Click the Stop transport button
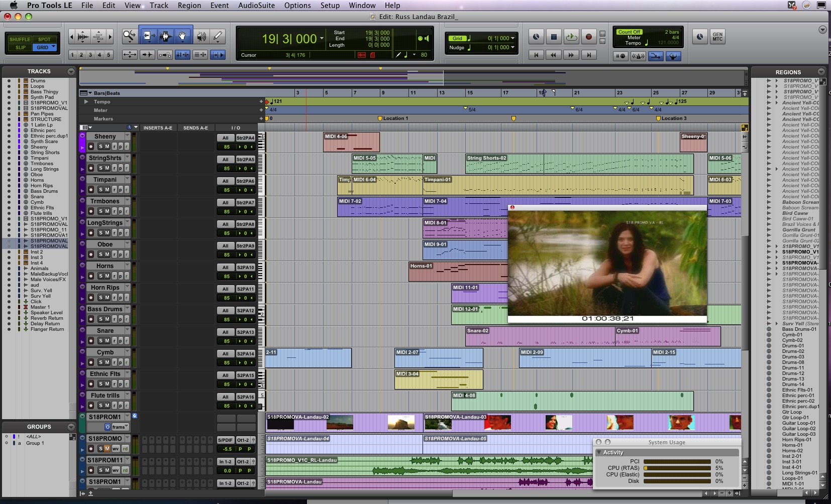This screenshot has height=504, width=831. (554, 37)
